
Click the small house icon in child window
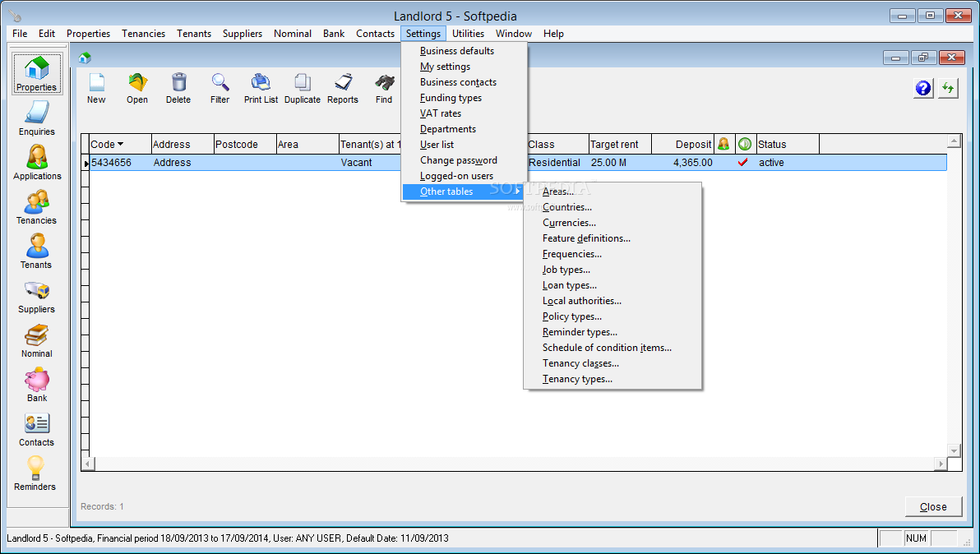85,58
